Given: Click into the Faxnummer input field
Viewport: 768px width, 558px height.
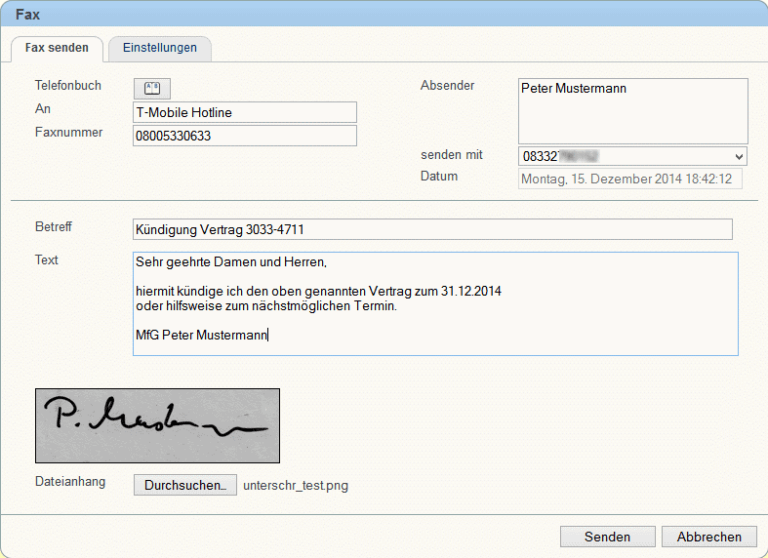Looking at the screenshot, I should [244, 136].
